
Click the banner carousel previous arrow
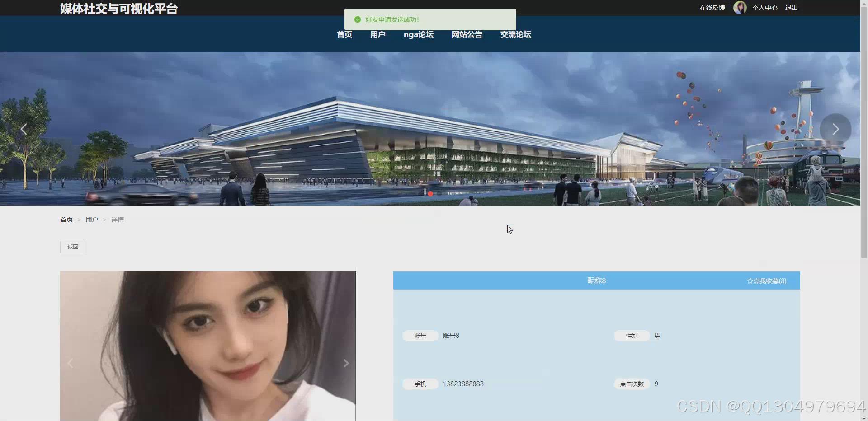coord(24,129)
